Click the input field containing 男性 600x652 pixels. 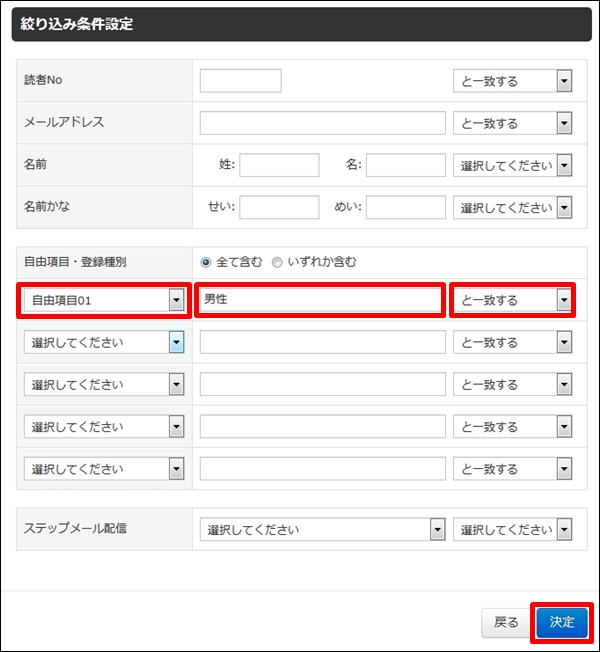(320, 300)
